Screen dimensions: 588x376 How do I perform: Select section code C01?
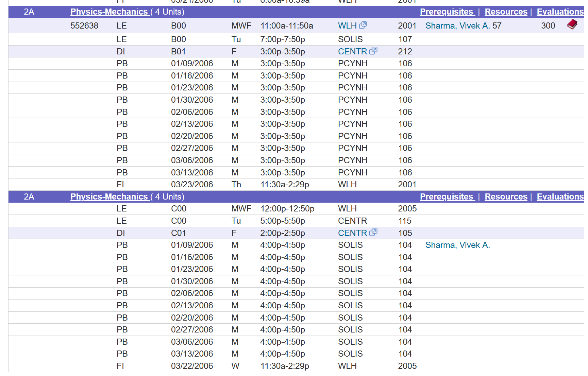click(x=179, y=233)
